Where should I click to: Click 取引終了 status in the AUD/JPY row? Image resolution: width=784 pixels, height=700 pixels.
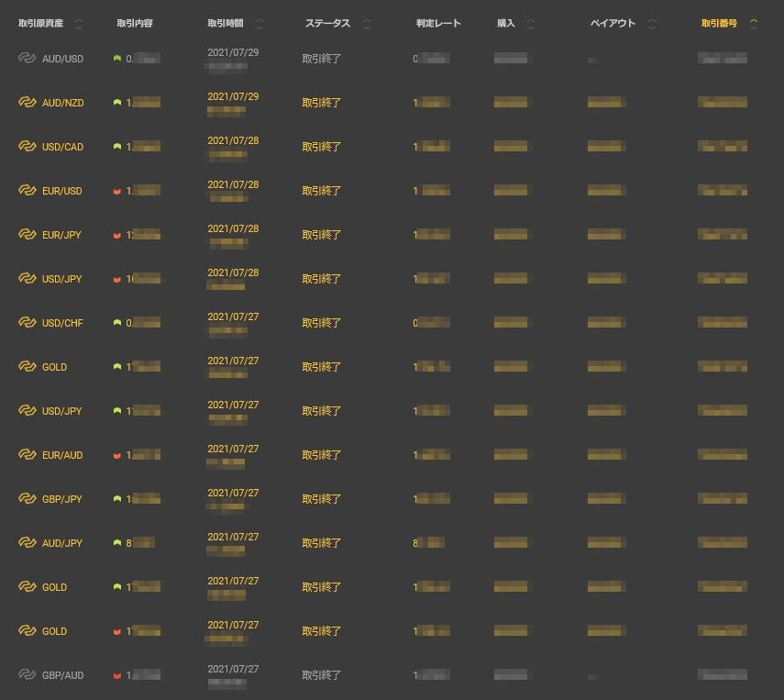[322, 543]
